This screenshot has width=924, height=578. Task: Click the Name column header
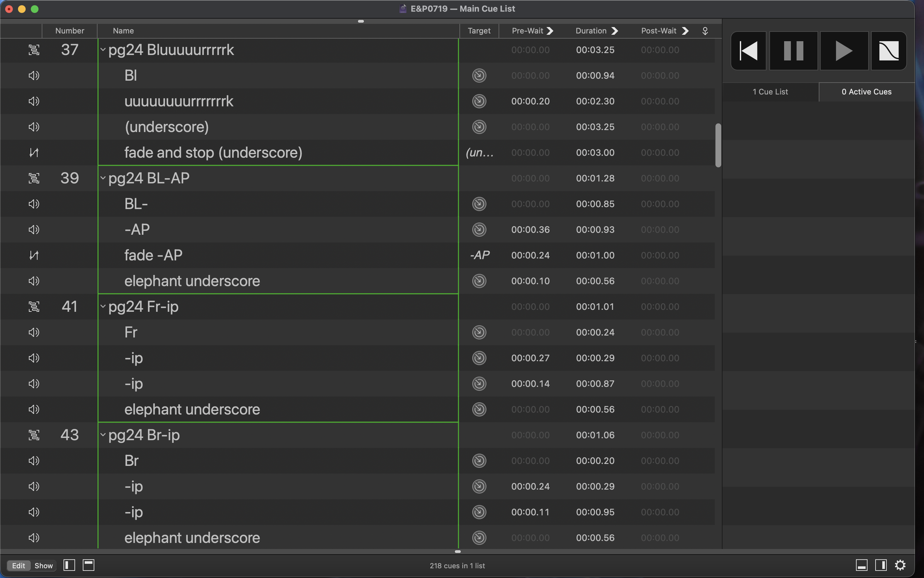pyautogui.click(x=278, y=31)
